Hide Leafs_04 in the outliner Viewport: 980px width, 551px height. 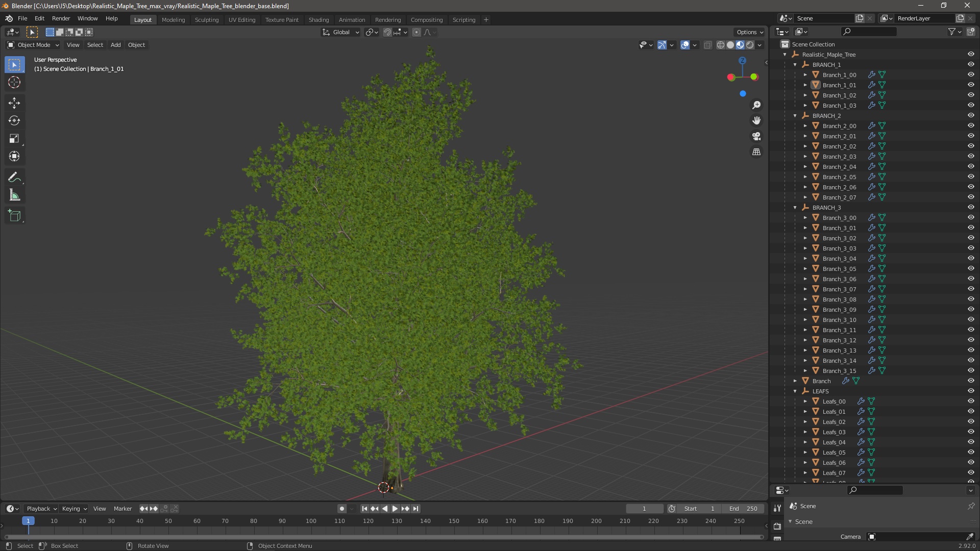(971, 442)
